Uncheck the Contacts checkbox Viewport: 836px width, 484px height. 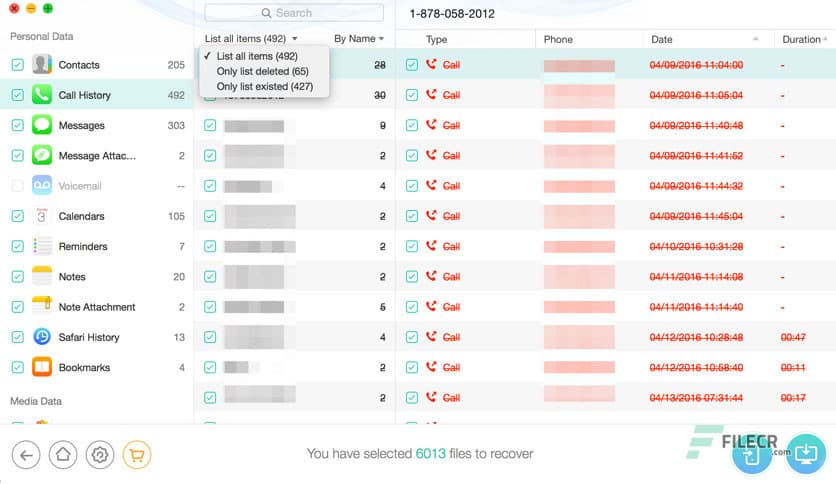click(17, 65)
